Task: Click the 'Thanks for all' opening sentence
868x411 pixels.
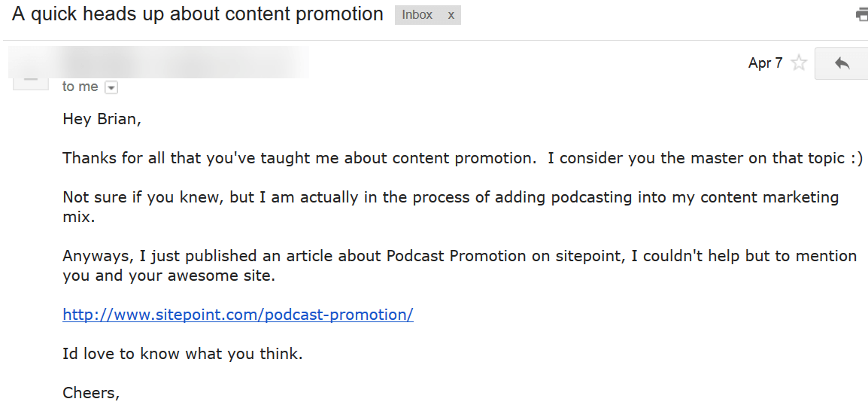Action: (x=463, y=158)
